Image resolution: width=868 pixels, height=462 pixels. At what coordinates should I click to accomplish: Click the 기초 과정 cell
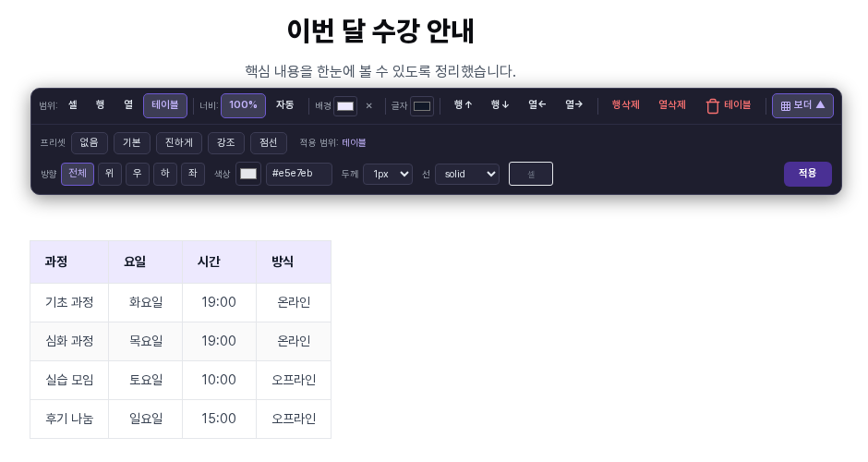click(x=69, y=302)
